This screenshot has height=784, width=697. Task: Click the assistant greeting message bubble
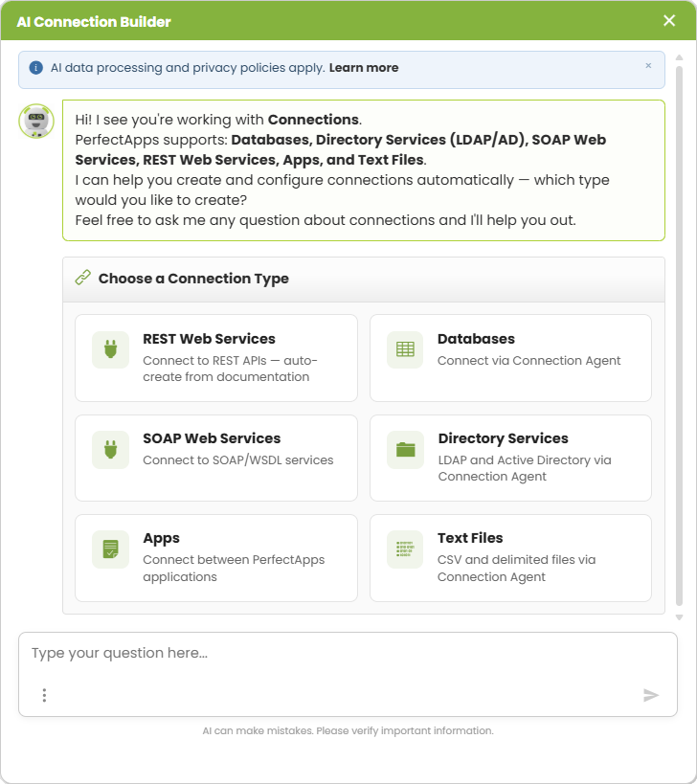(364, 170)
